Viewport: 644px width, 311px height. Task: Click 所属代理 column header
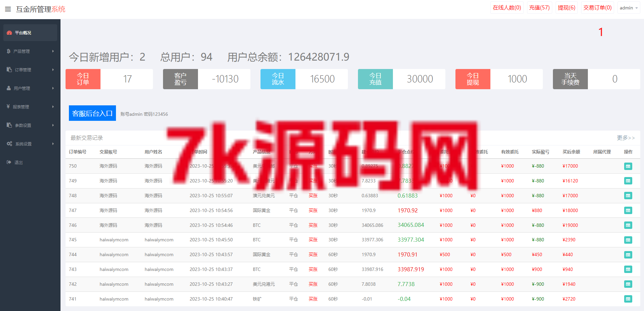(602, 152)
